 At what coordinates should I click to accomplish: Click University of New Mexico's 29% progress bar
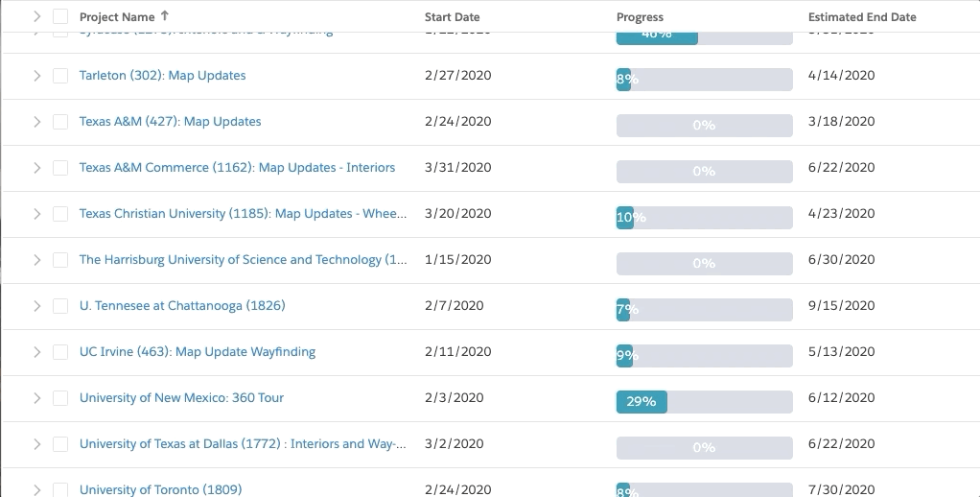coord(705,402)
